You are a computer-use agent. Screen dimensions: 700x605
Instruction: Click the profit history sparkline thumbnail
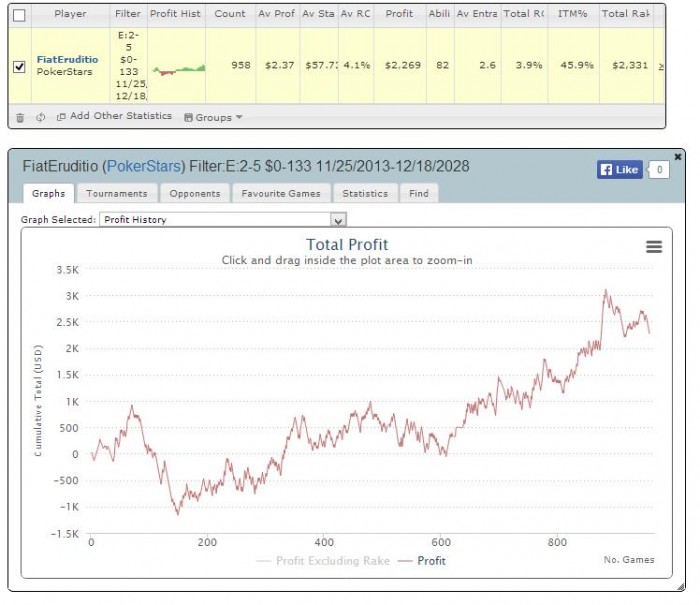[178, 69]
